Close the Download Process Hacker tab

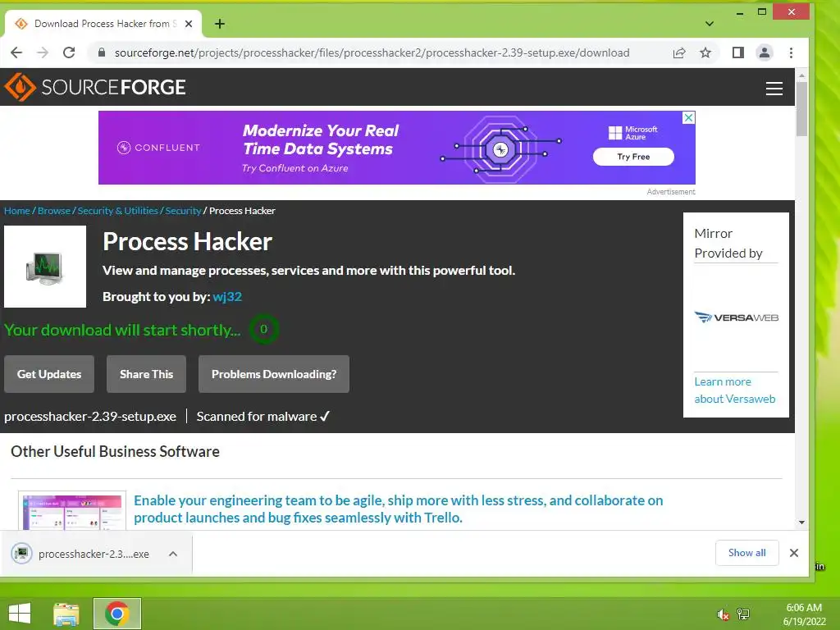[x=189, y=24]
